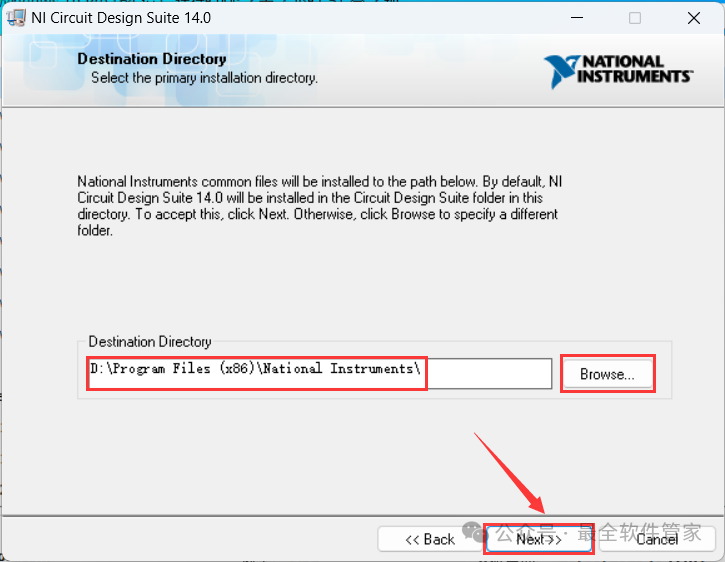Click the "NI Circuit Design Suite 14.0" title
Image resolution: width=725 pixels, height=562 pixels.
click(x=121, y=18)
